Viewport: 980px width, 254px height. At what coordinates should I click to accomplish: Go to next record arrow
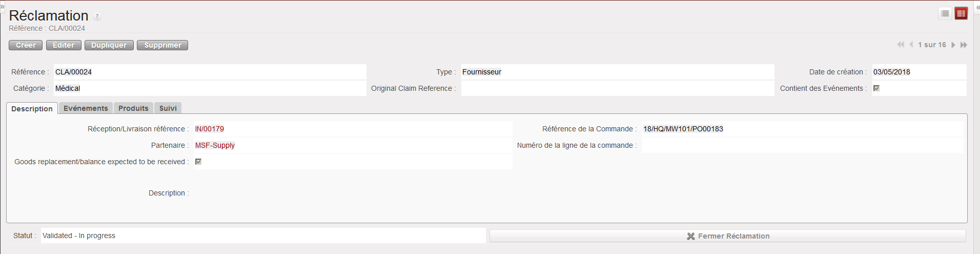(x=953, y=45)
